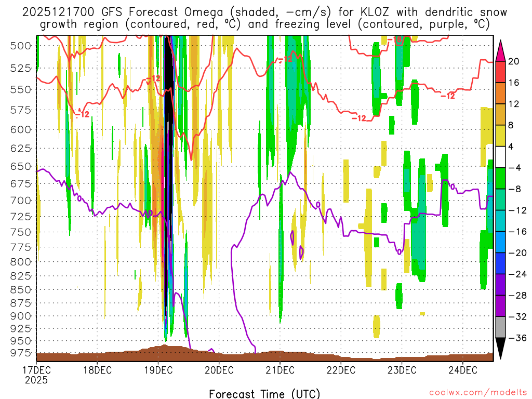The width and height of the screenshot is (532, 399).
Task: Click the color bar value 20
Action: (514, 61)
